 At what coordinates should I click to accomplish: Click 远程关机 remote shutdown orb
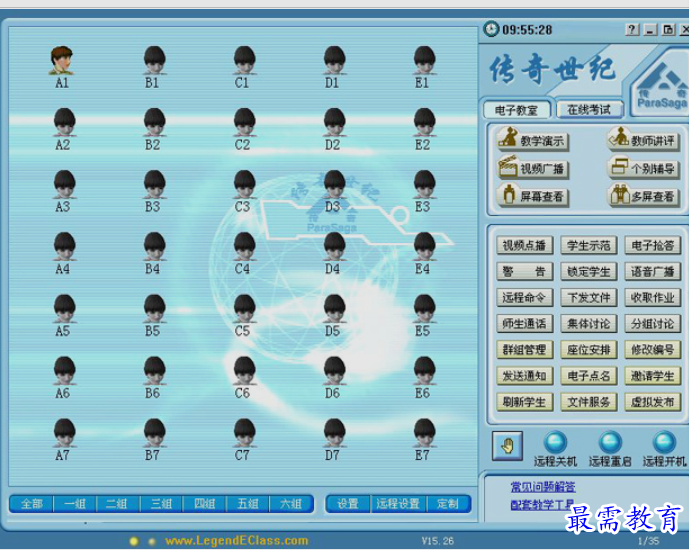(x=555, y=442)
